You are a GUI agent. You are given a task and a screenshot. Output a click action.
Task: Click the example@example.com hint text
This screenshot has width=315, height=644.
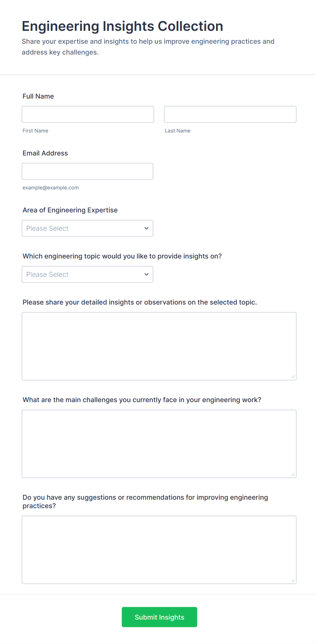click(x=51, y=188)
